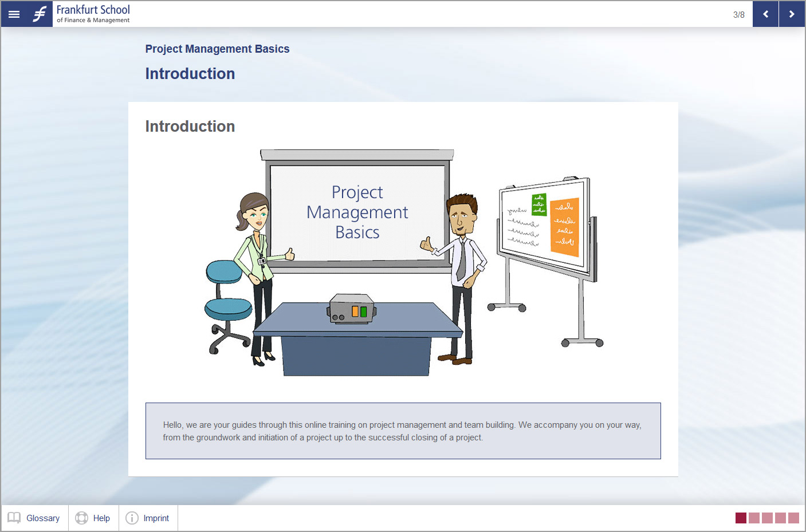Select the first dark red progress square
This screenshot has height=532, width=806.
pos(741,518)
